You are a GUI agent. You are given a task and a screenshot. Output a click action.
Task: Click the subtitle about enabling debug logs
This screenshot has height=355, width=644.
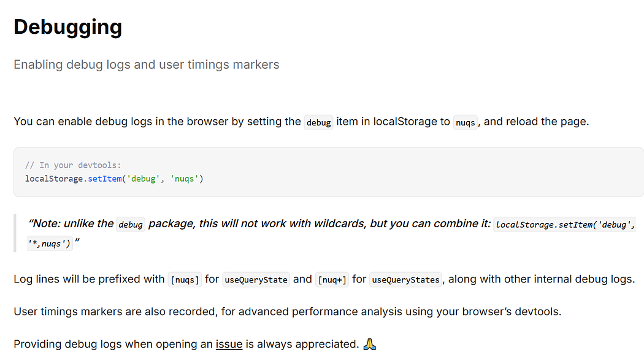146,64
